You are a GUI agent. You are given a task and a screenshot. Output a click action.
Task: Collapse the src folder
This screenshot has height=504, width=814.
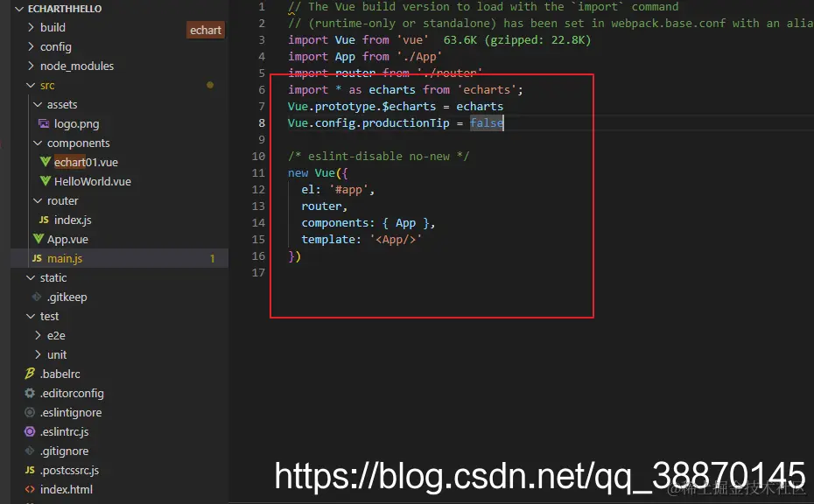[x=31, y=85]
